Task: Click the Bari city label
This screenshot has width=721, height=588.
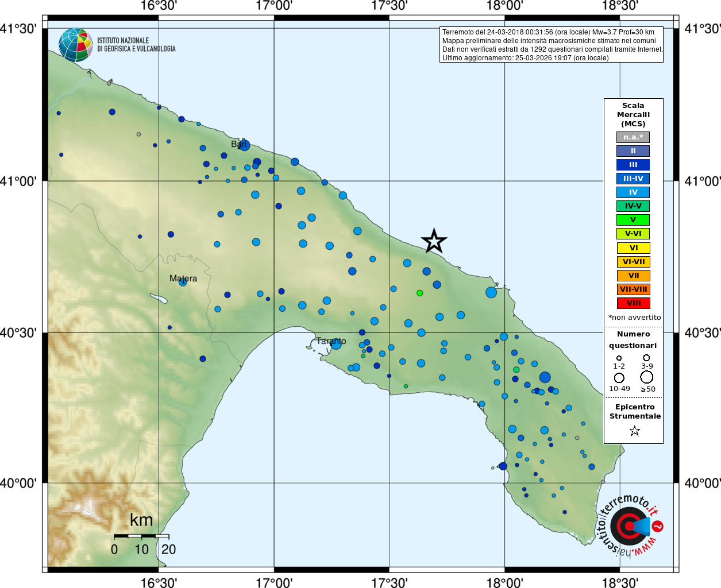Action: click(x=238, y=144)
